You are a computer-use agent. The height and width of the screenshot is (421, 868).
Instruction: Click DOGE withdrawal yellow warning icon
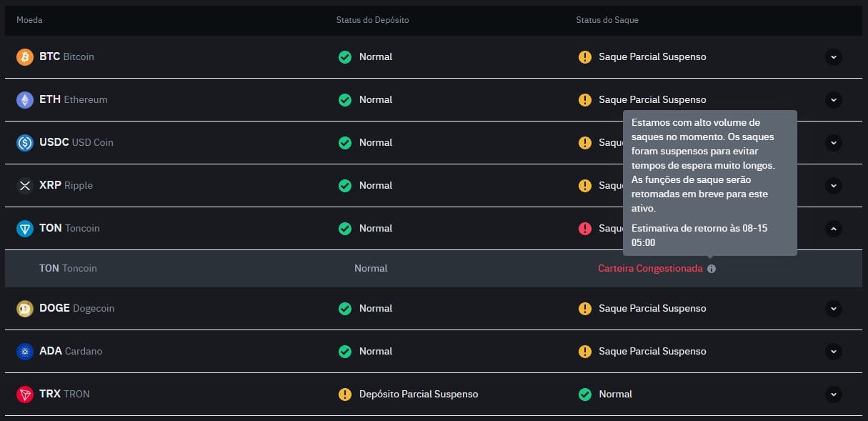585,308
